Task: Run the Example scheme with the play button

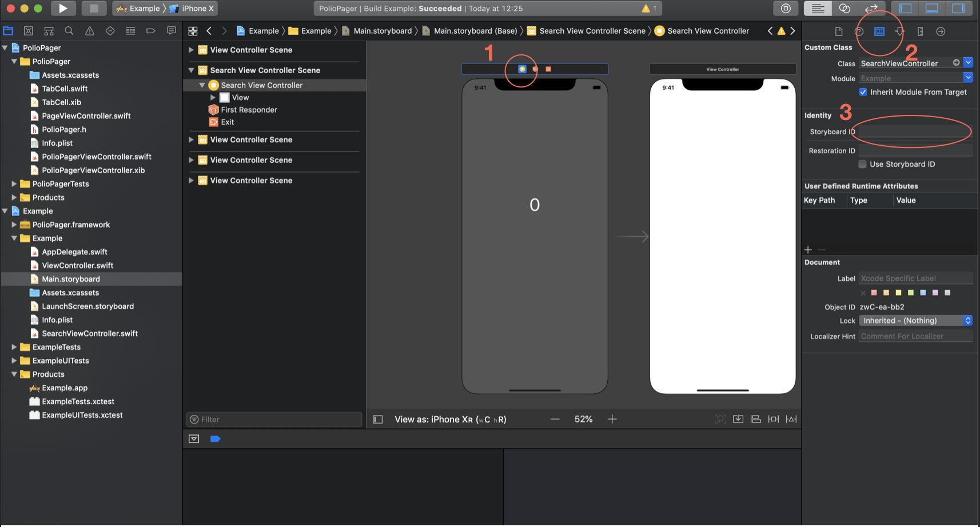Action: (63, 8)
